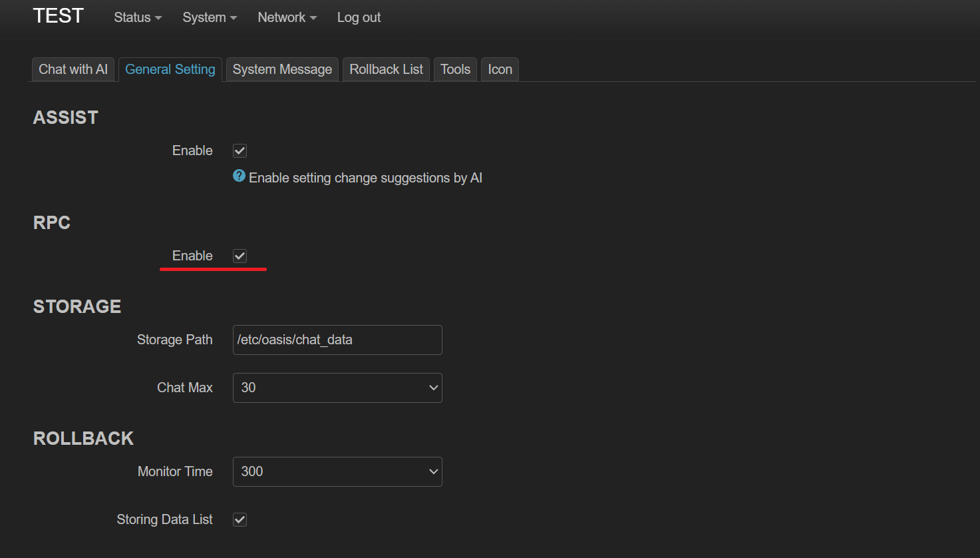Disable the RPC Enable checkbox
Viewport: 980px width, 558px height.
tap(240, 256)
